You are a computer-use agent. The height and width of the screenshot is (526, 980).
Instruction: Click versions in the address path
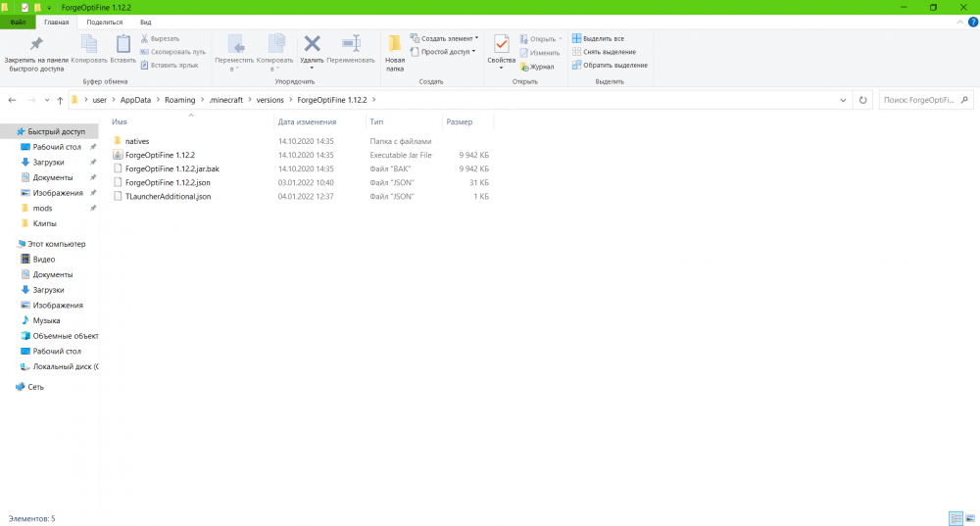click(270, 100)
